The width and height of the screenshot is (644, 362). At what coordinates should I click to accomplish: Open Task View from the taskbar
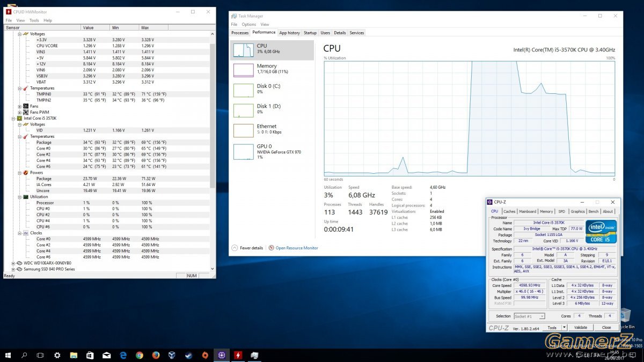tap(40, 355)
